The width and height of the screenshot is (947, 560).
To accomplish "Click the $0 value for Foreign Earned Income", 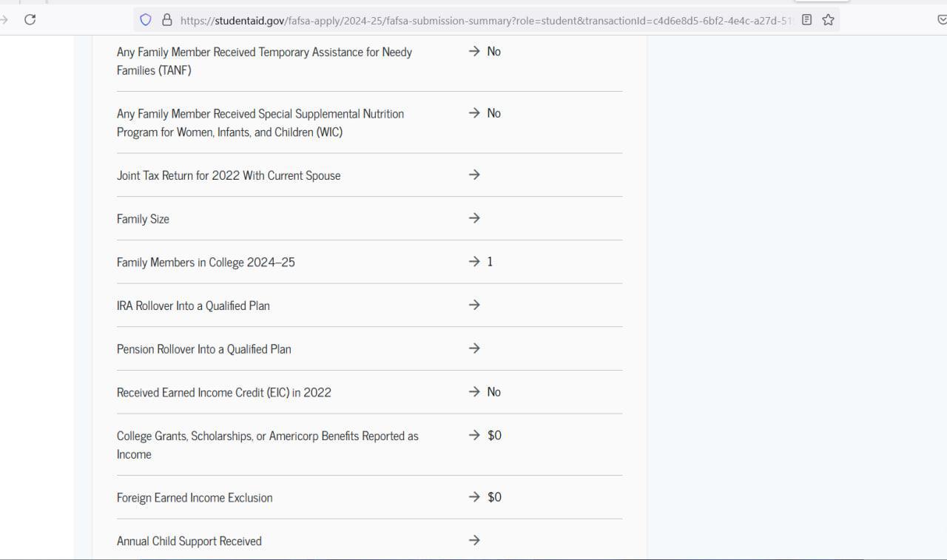I will pyautogui.click(x=494, y=497).
